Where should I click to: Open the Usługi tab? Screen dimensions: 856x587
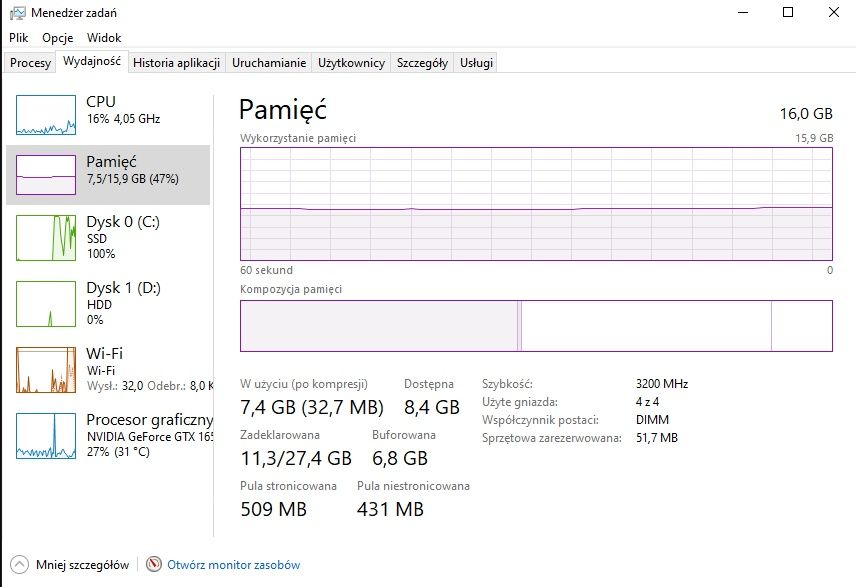point(476,63)
